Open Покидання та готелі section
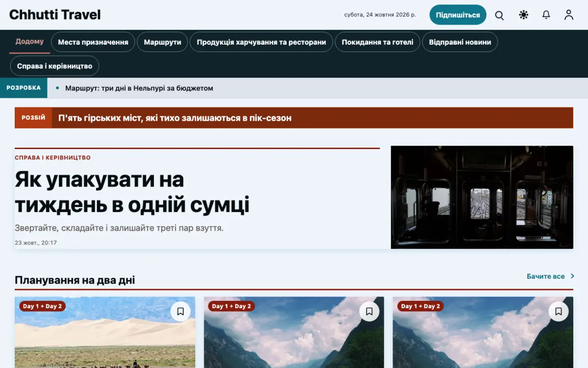Image resolution: width=588 pixels, height=368 pixels. click(x=377, y=42)
